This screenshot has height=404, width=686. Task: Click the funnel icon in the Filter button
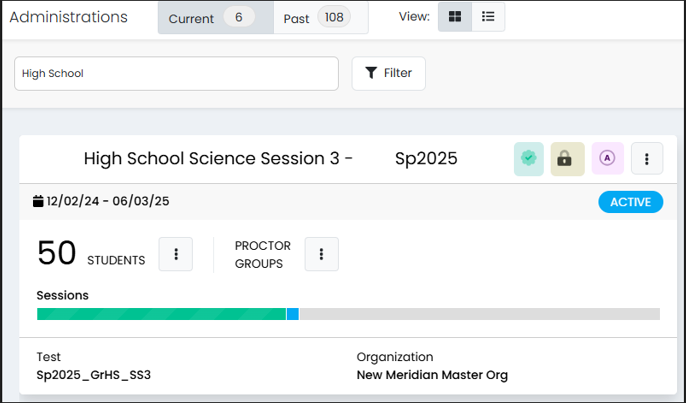click(371, 73)
